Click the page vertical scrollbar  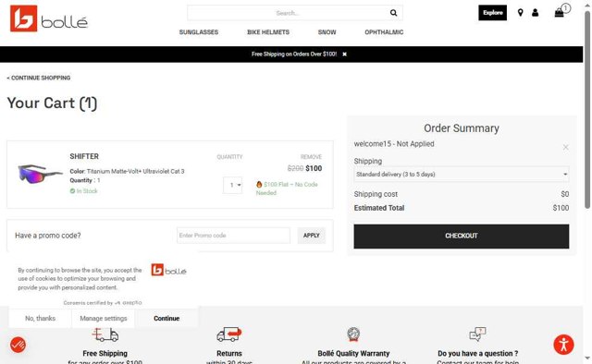pos(587,109)
